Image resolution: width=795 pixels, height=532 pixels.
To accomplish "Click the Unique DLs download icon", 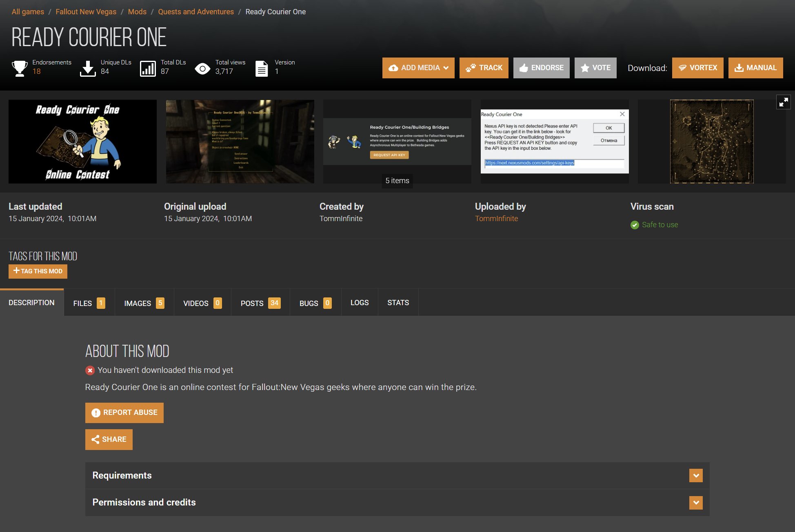I will pyautogui.click(x=88, y=68).
